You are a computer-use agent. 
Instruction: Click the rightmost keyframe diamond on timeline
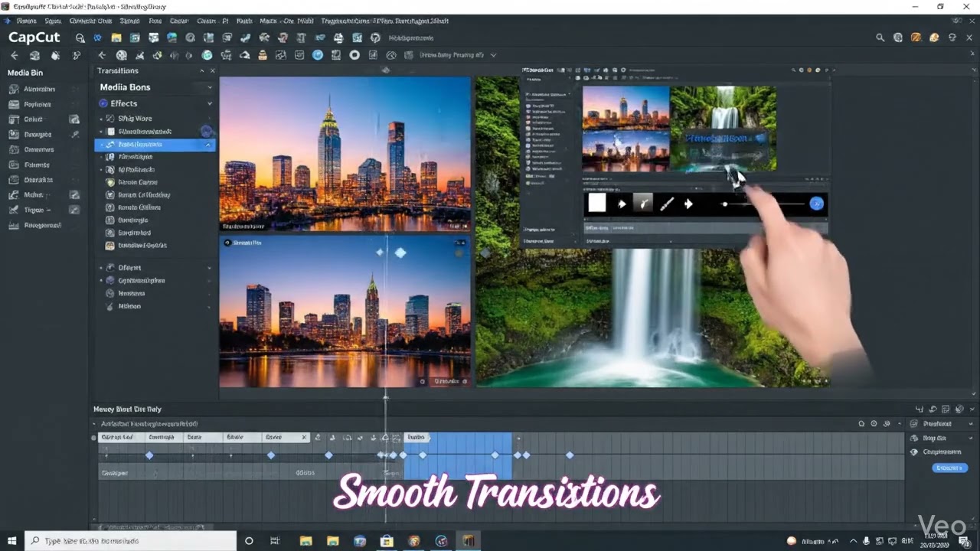(570, 455)
